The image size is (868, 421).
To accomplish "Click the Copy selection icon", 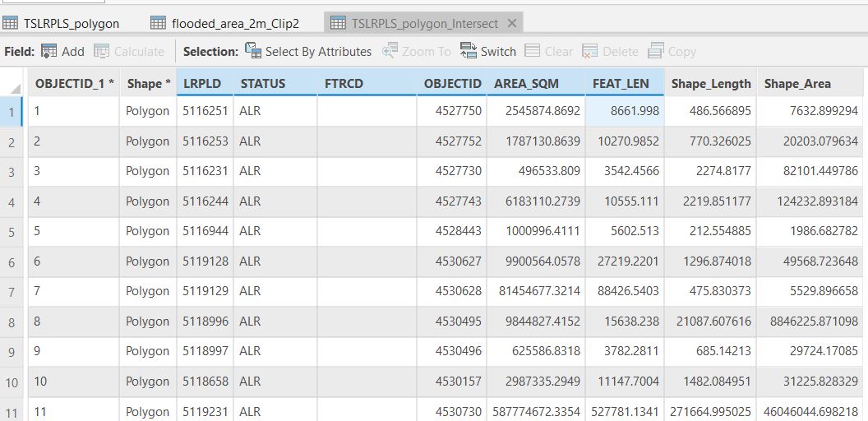I will coord(655,51).
